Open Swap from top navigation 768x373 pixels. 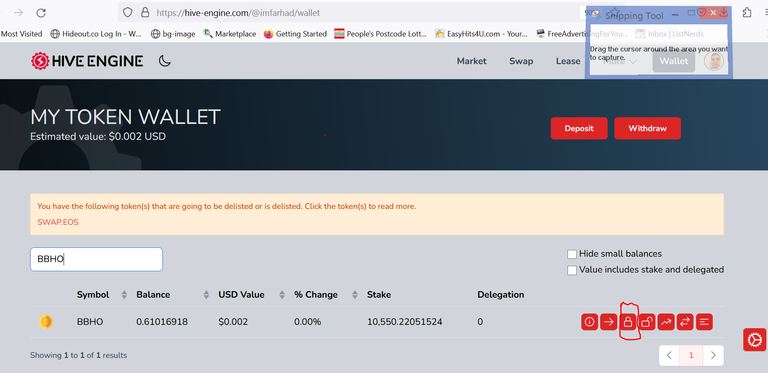point(521,61)
